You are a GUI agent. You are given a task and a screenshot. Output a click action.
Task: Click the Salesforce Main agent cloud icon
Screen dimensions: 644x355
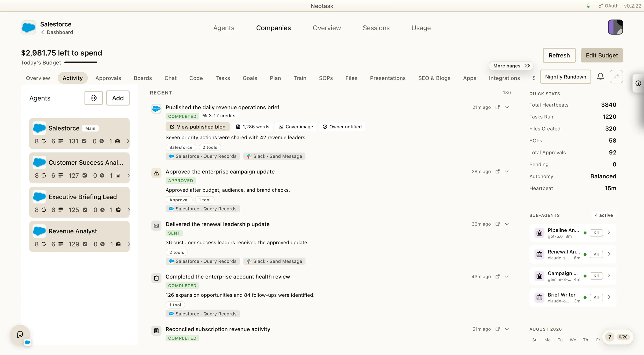click(x=39, y=128)
